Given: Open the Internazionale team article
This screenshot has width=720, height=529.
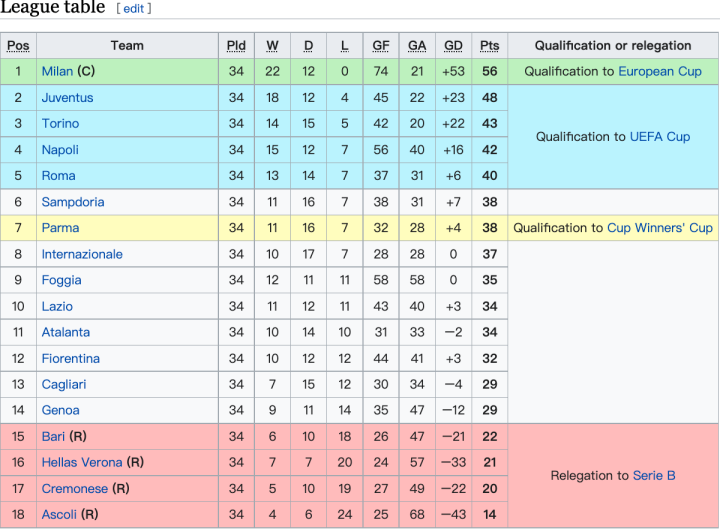Looking at the screenshot, I should (x=82, y=254).
